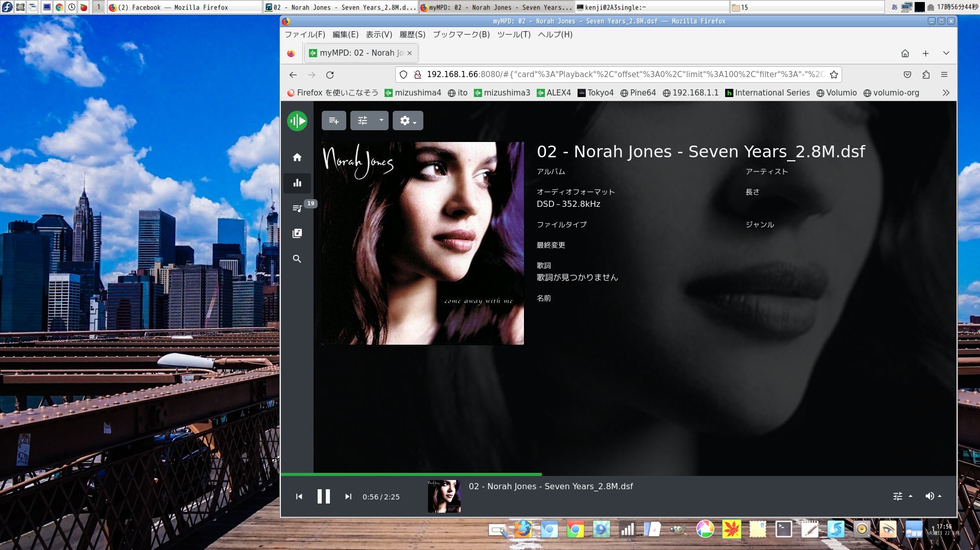Go to the previous track

(x=299, y=496)
